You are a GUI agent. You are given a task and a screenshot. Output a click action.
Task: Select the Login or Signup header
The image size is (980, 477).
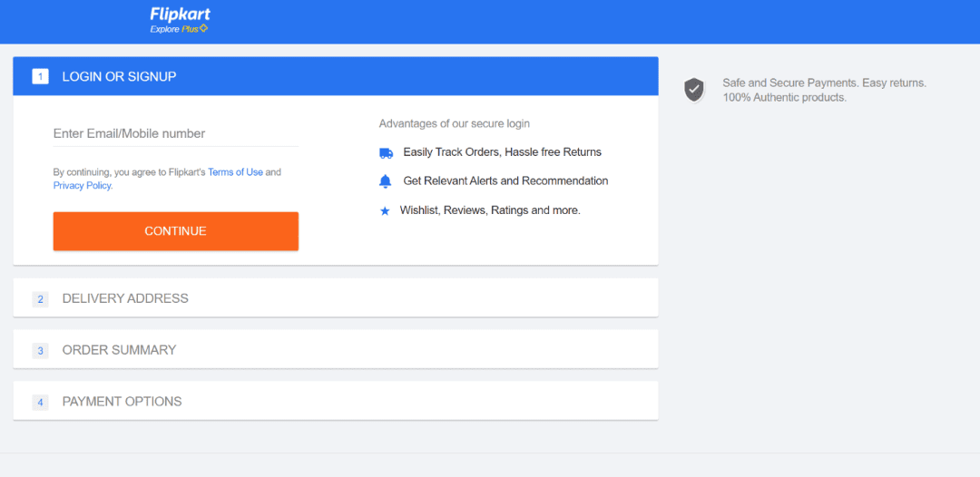(336, 76)
